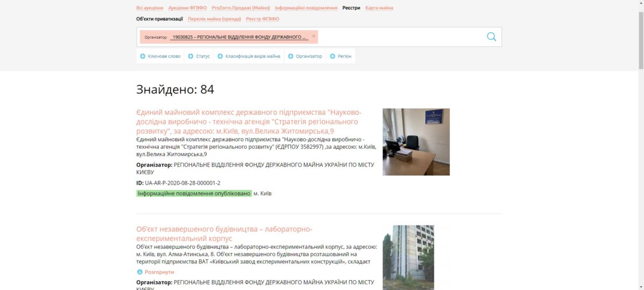Open Карта майна link
Image resolution: width=644 pixels, height=290 pixels.
(x=379, y=8)
